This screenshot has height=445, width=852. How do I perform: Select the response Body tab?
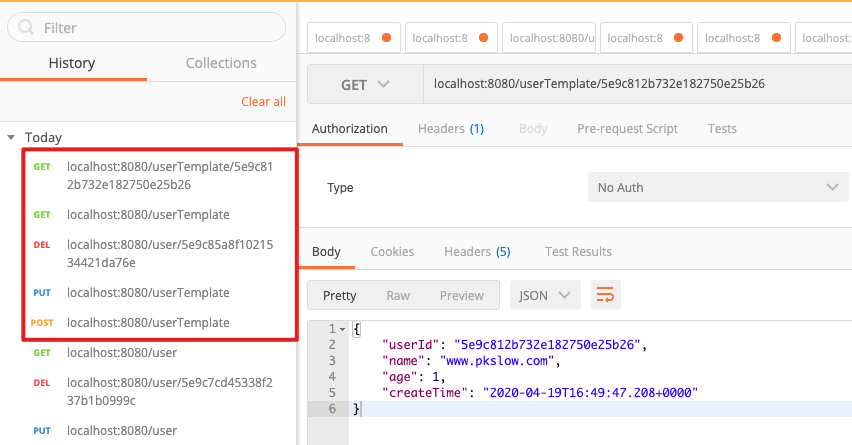click(x=326, y=252)
